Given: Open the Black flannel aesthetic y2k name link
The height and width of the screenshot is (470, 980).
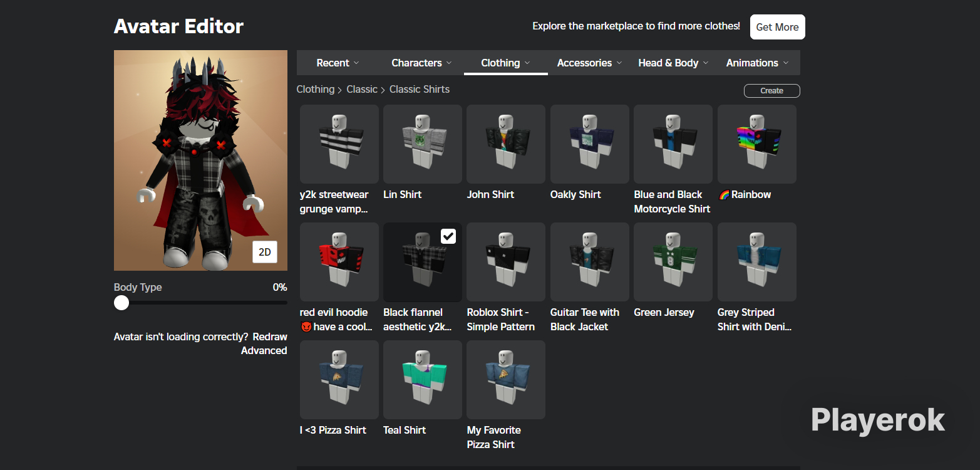Looking at the screenshot, I should (x=417, y=319).
